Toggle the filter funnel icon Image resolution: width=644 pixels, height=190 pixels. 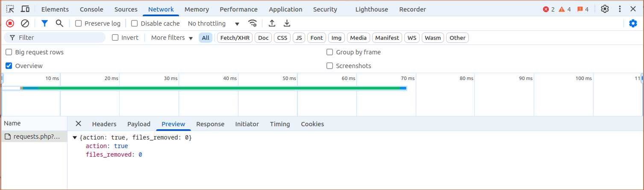pyautogui.click(x=44, y=24)
